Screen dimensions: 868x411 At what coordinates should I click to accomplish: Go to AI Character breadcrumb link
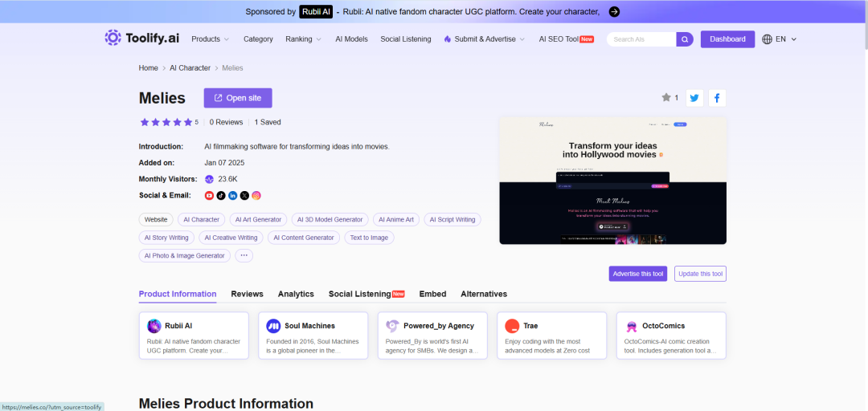pos(190,68)
